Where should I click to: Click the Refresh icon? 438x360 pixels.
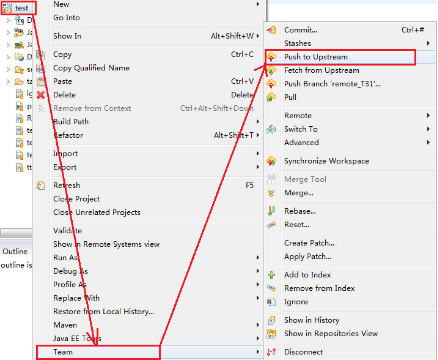(x=41, y=186)
